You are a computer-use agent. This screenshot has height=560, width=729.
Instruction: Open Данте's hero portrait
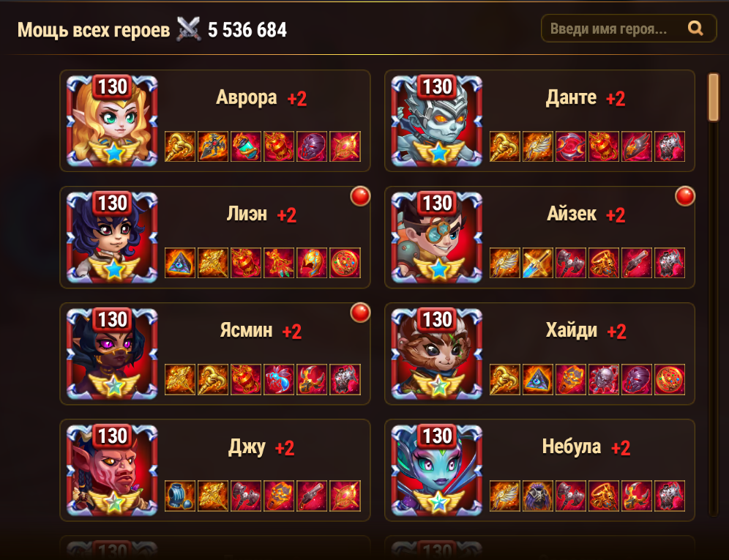pos(436,121)
